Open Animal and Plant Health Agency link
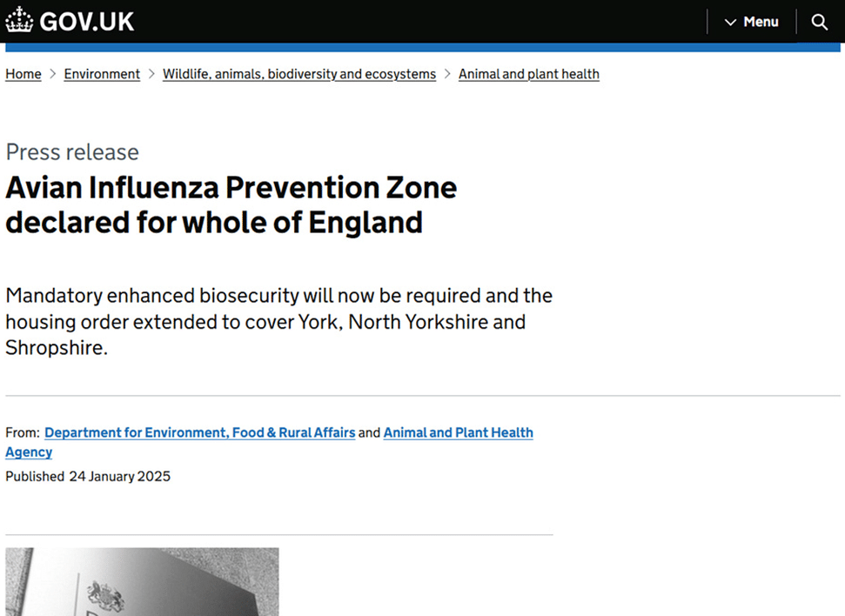 point(270,443)
